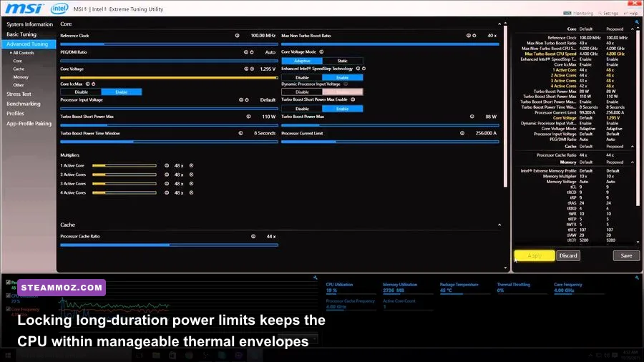This screenshot has width=644, height=362.
Task: Open Settings from the top bar
Action: [608, 13]
